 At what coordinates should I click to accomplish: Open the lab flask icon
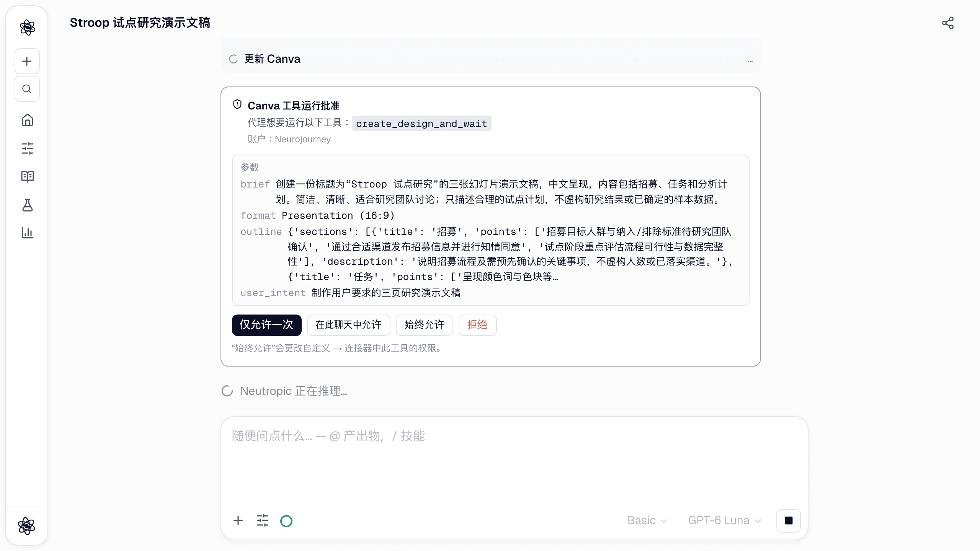coord(27,205)
